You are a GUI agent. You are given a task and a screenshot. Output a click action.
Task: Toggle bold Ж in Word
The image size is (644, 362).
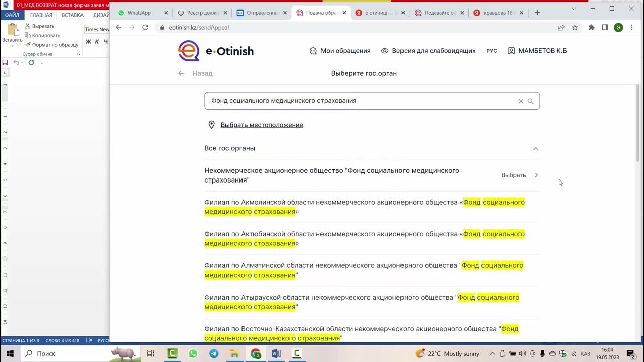pos(88,42)
